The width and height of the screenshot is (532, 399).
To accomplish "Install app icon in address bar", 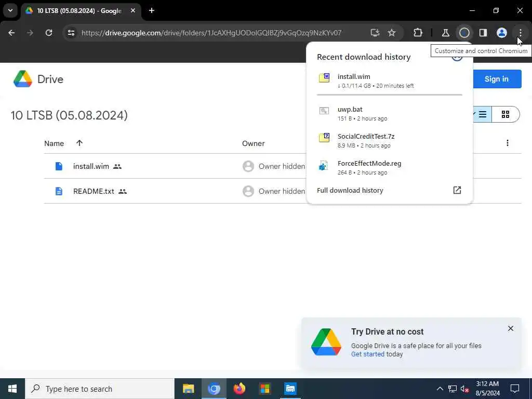I will pyautogui.click(x=375, y=33).
